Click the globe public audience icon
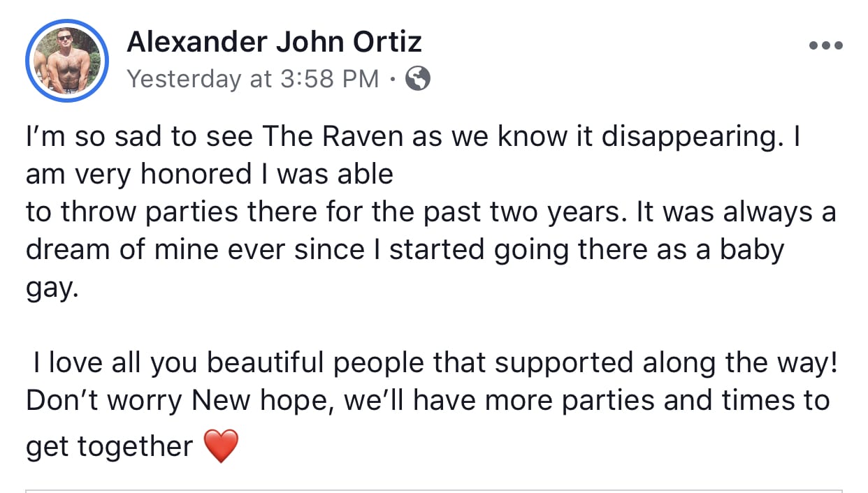The image size is (868, 493). click(x=418, y=79)
